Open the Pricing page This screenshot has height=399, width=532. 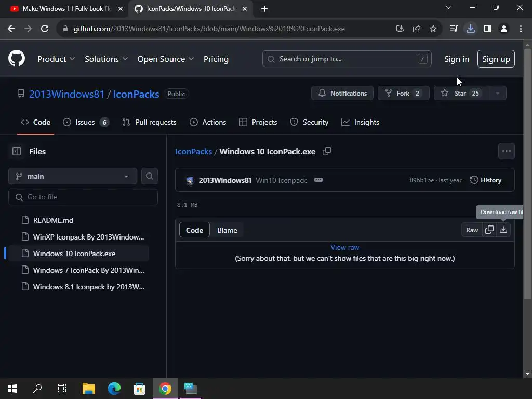[216, 59]
